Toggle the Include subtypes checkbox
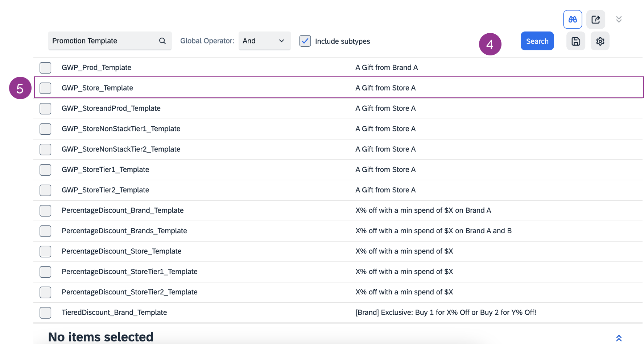Viewport: 644px width, 344px height. (305, 41)
